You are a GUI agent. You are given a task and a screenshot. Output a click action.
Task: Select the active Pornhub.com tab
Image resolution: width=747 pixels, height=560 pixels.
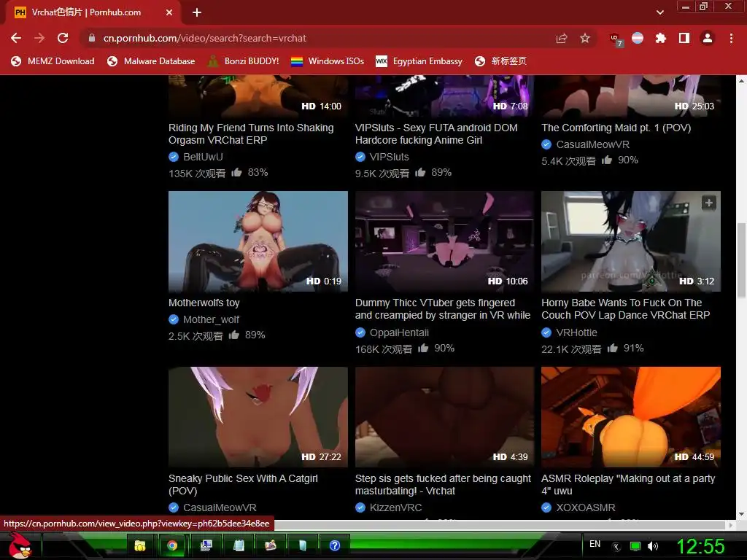click(93, 12)
